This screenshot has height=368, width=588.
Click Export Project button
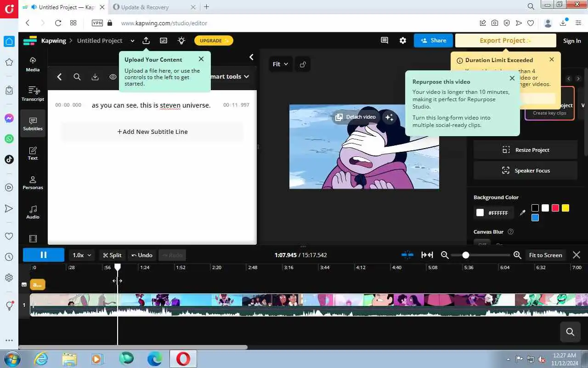pyautogui.click(x=505, y=40)
